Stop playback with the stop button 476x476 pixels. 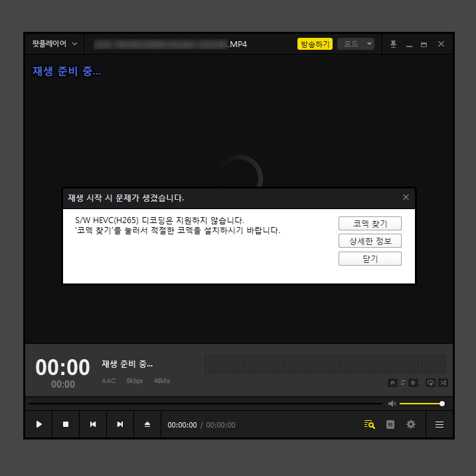pos(66,424)
